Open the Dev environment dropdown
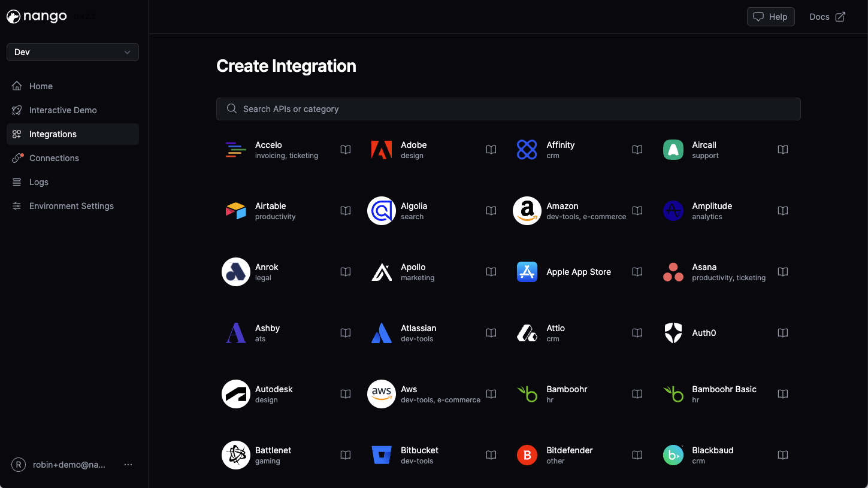The image size is (868, 488). click(x=72, y=52)
